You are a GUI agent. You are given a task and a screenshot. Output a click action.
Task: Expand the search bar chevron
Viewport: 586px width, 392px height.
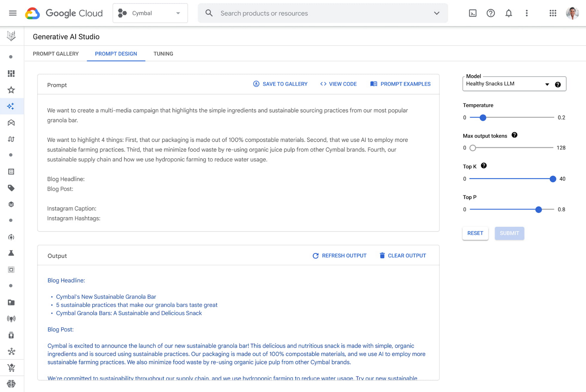(x=437, y=13)
